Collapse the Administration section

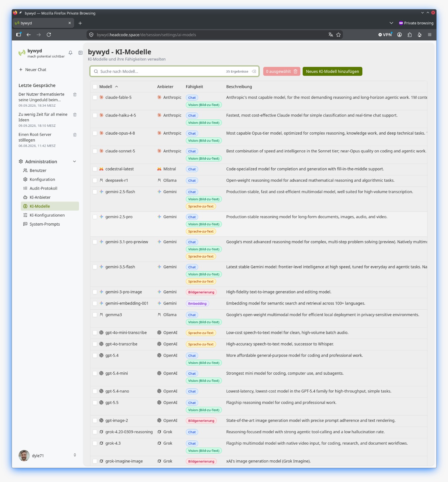point(74,161)
